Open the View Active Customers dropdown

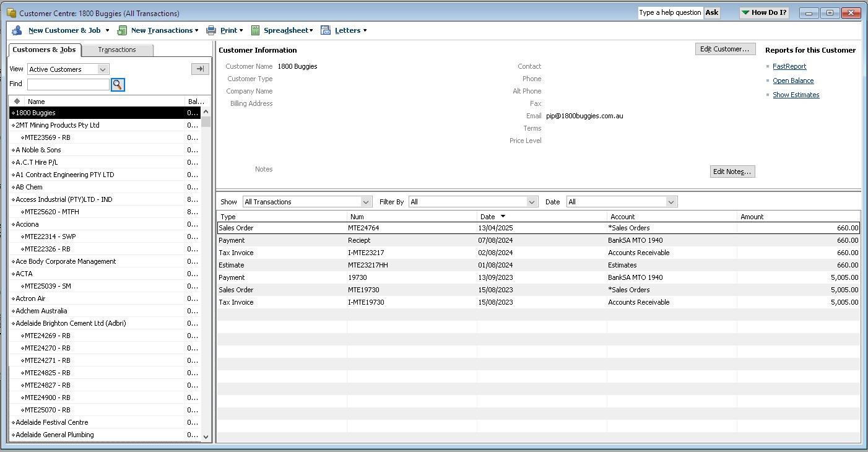tap(103, 69)
